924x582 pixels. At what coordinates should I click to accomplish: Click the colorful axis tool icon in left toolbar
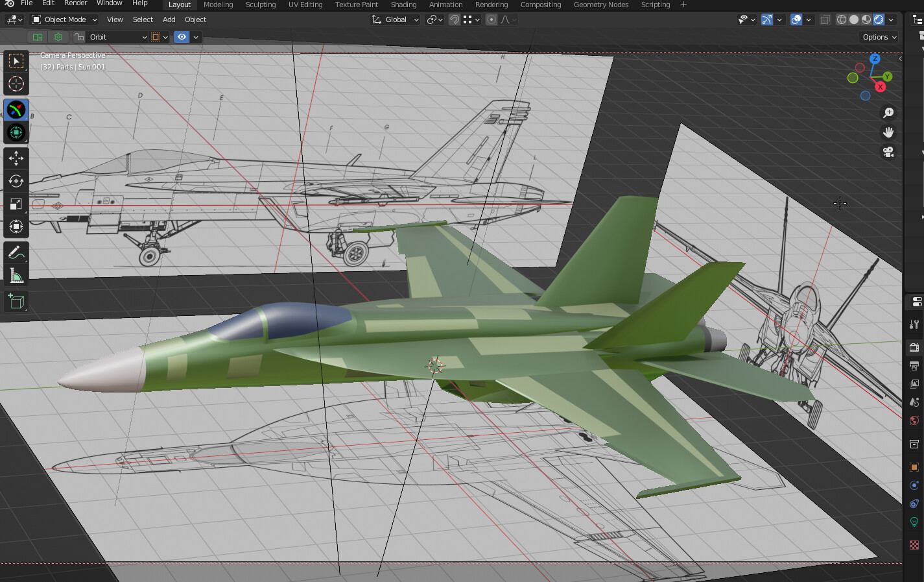tap(16, 110)
